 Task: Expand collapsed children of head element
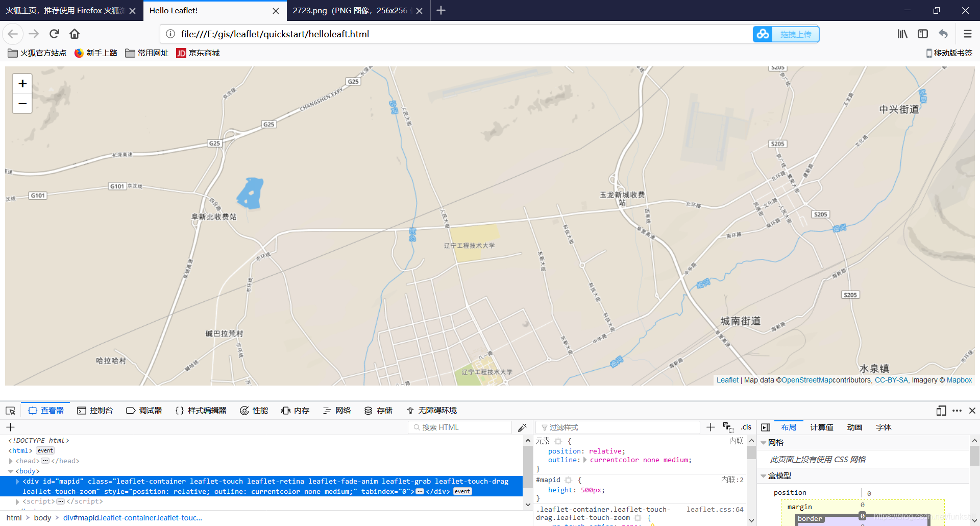click(x=45, y=461)
